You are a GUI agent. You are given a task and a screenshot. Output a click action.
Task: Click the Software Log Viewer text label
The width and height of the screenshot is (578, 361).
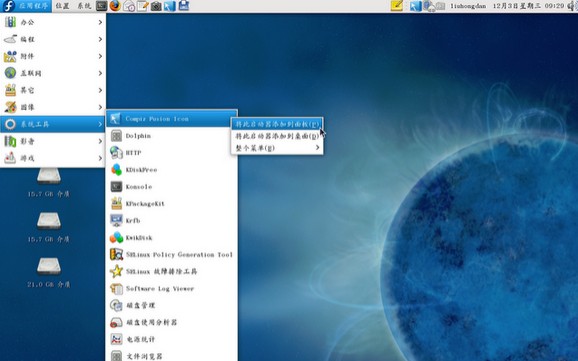[160, 289]
